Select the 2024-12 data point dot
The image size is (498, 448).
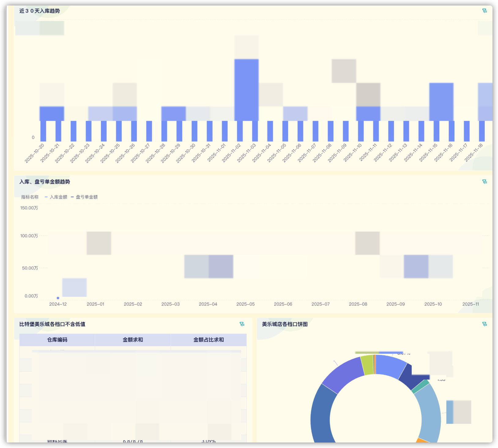[58, 298]
